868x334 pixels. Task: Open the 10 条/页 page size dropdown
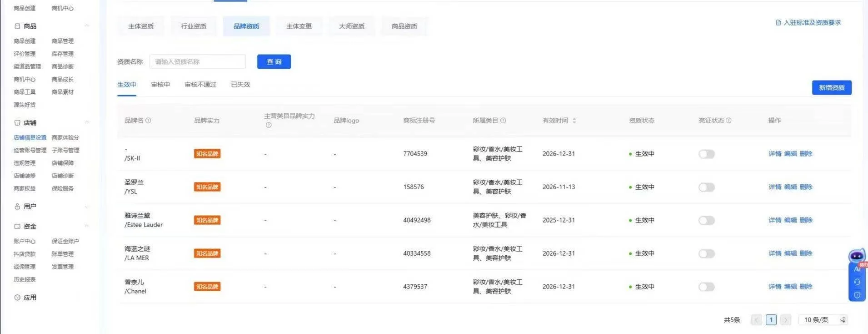coord(823,320)
